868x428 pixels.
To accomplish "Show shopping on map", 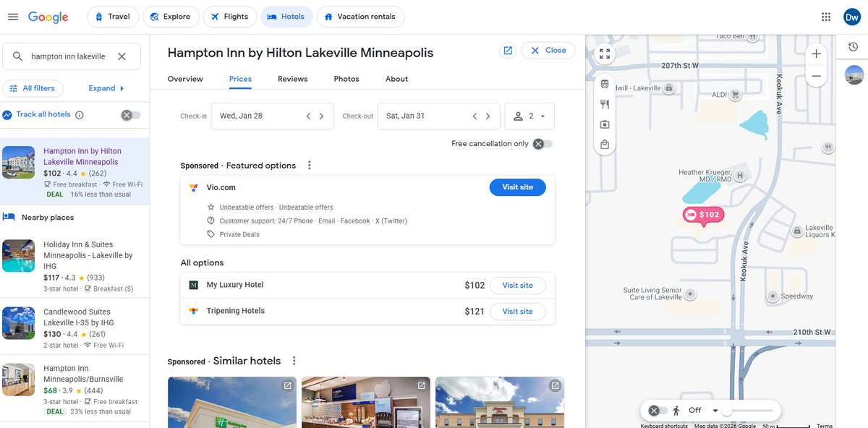I will (605, 145).
